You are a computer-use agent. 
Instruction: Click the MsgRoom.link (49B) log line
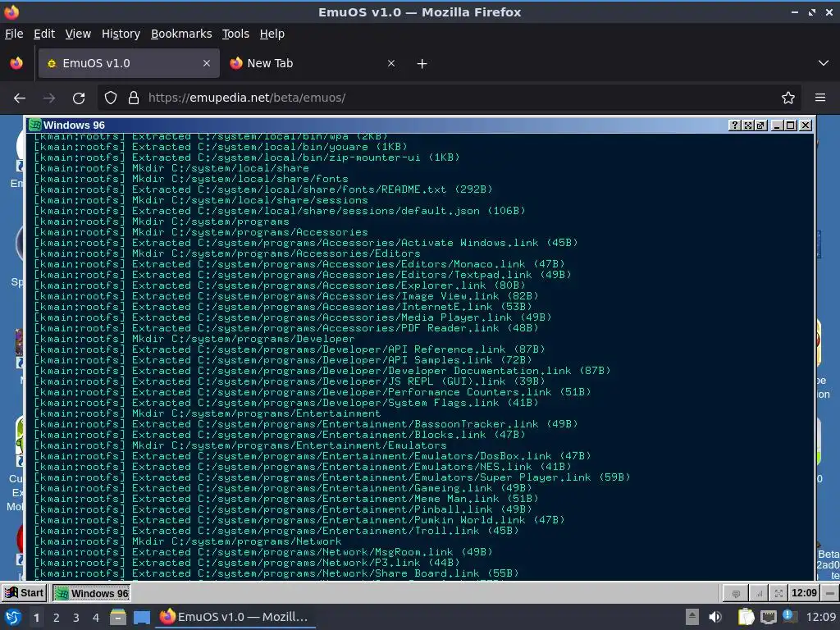[x=263, y=552]
